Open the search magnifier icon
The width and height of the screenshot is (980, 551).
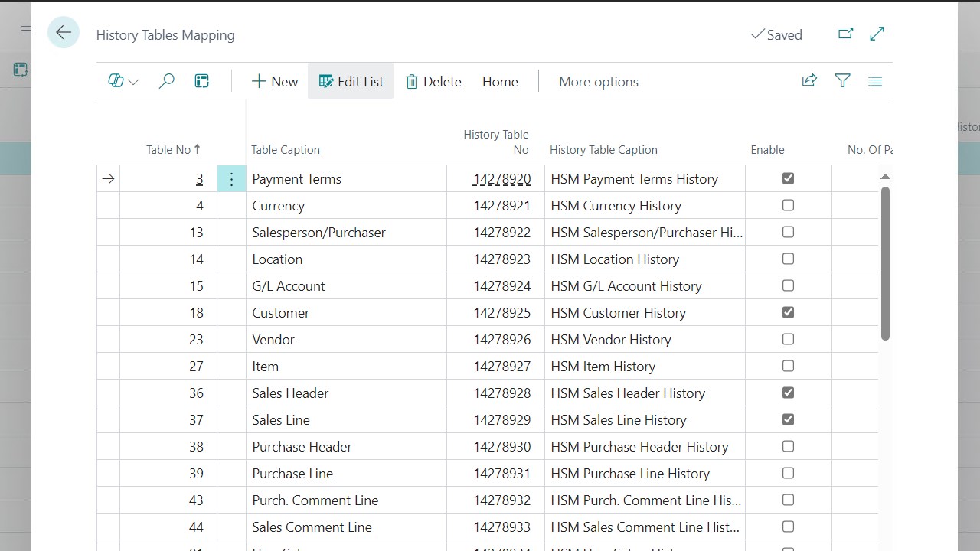166,81
